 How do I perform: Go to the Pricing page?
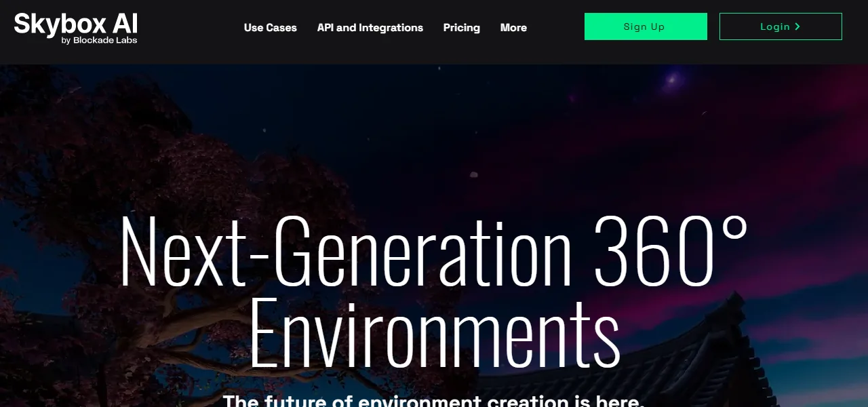point(462,28)
